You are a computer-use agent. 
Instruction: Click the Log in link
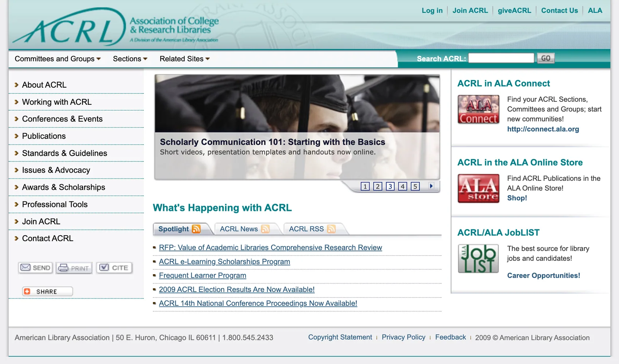click(432, 11)
